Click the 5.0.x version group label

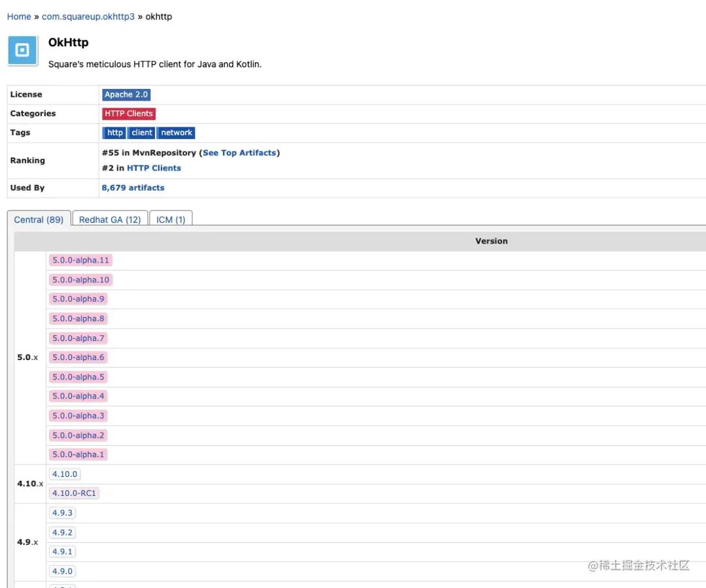27,357
